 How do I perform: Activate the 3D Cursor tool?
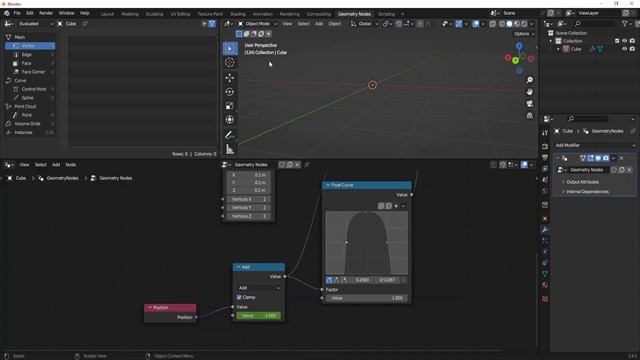pyautogui.click(x=230, y=62)
